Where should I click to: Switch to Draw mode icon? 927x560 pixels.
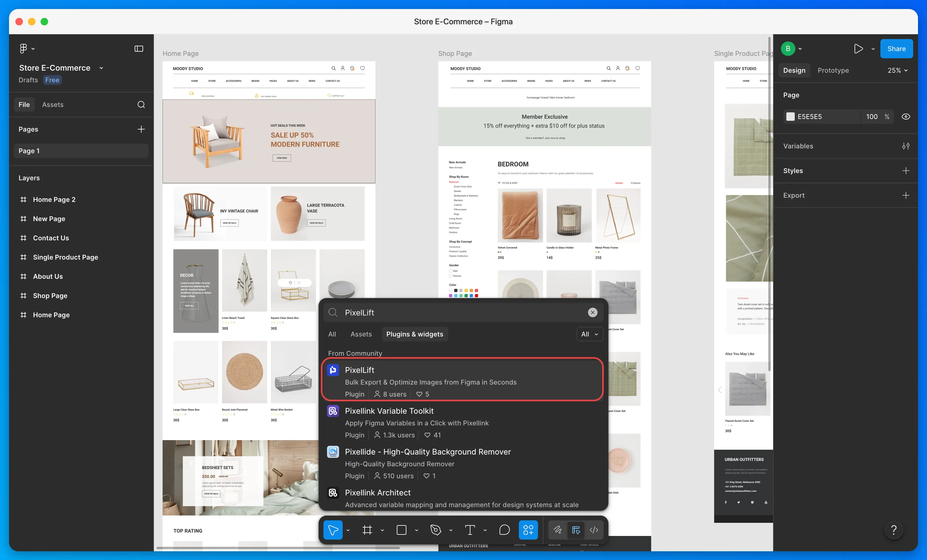(x=558, y=530)
